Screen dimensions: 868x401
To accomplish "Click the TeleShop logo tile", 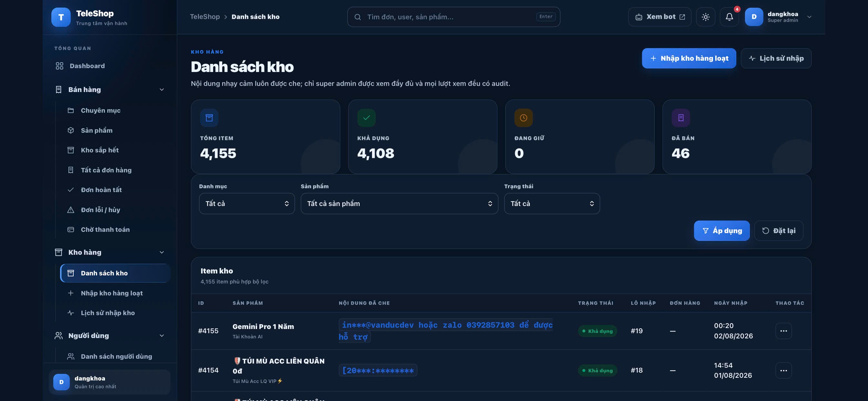I will [x=61, y=17].
